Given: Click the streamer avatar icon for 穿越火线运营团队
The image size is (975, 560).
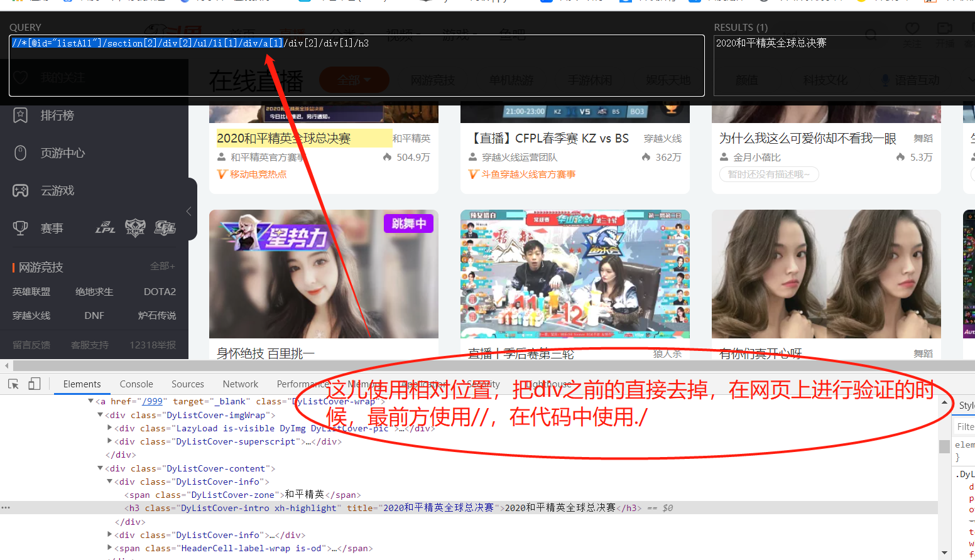Looking at the screenshot, I should (x=473, y=157).
